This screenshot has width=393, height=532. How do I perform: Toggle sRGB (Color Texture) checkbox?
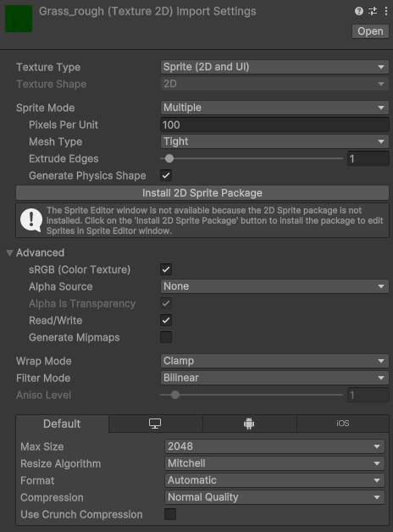[166, 269]
